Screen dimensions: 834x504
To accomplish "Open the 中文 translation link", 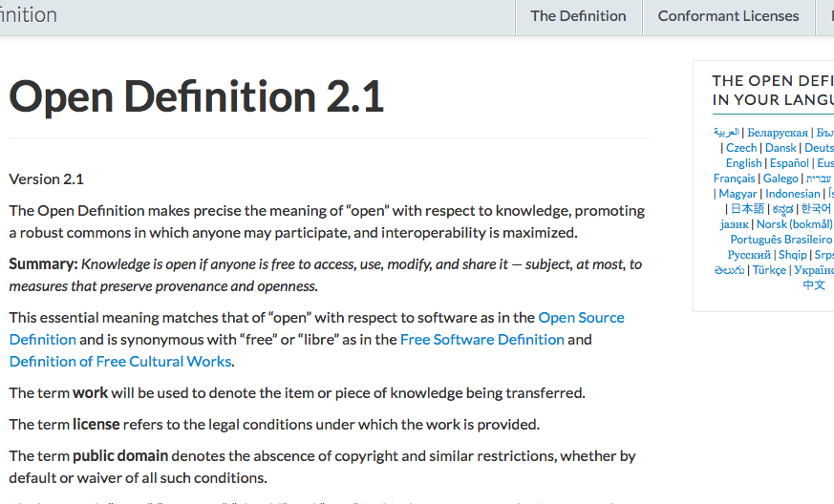I will [814, 284].
